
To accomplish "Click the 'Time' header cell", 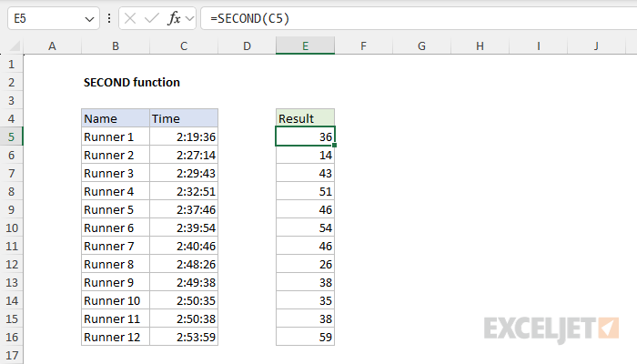I will pos(184,118).
